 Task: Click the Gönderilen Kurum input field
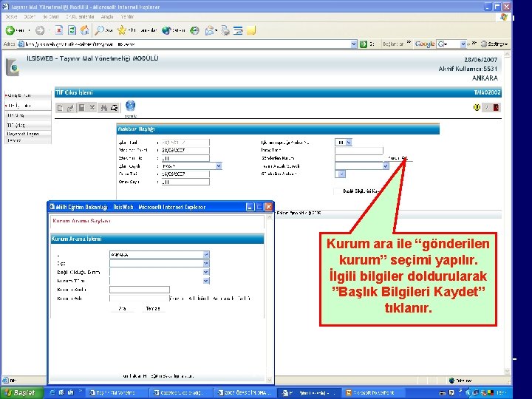(x=359, y=158)
